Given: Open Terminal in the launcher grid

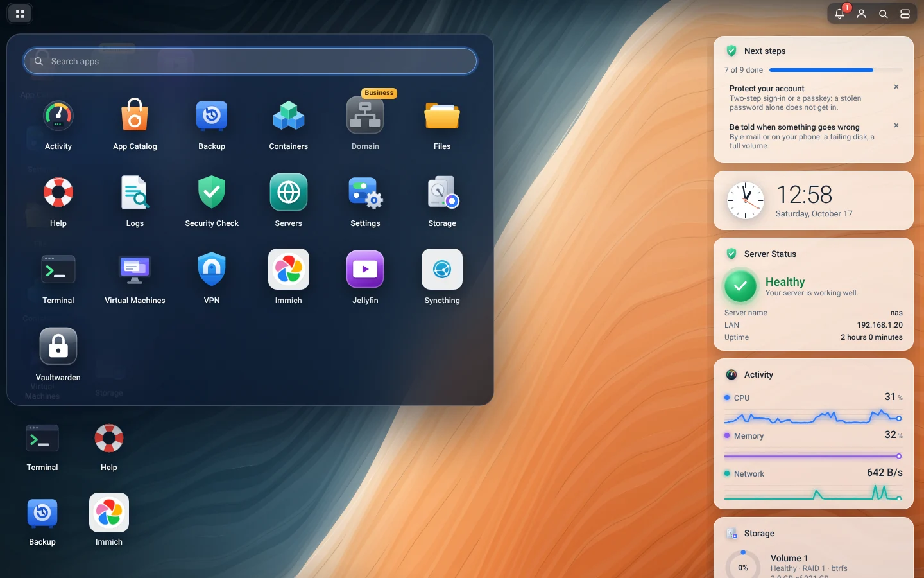Looking at the screenshot, I should [x=58, y=279].
